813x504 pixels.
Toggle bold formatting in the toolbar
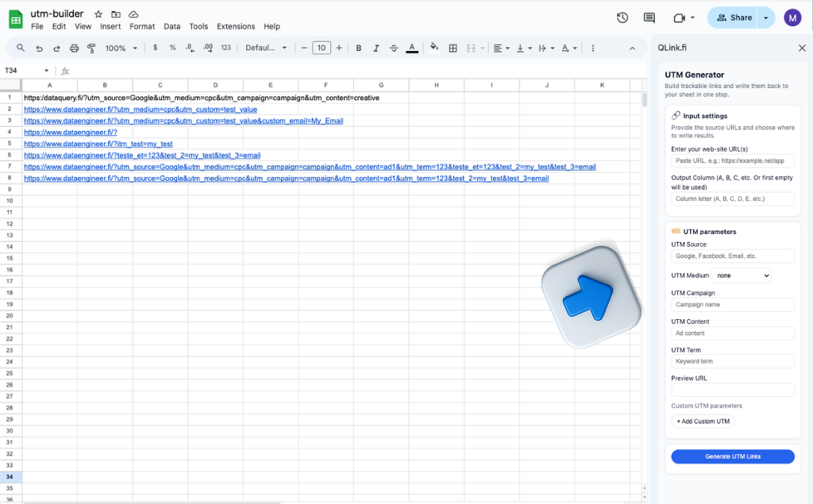358,48
